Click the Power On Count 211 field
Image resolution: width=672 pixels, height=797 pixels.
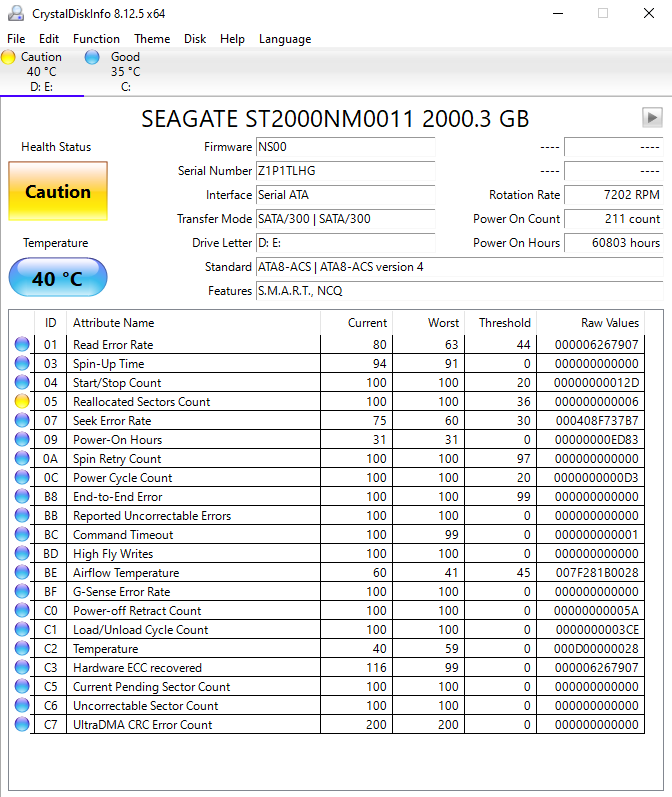pos(614,219)
